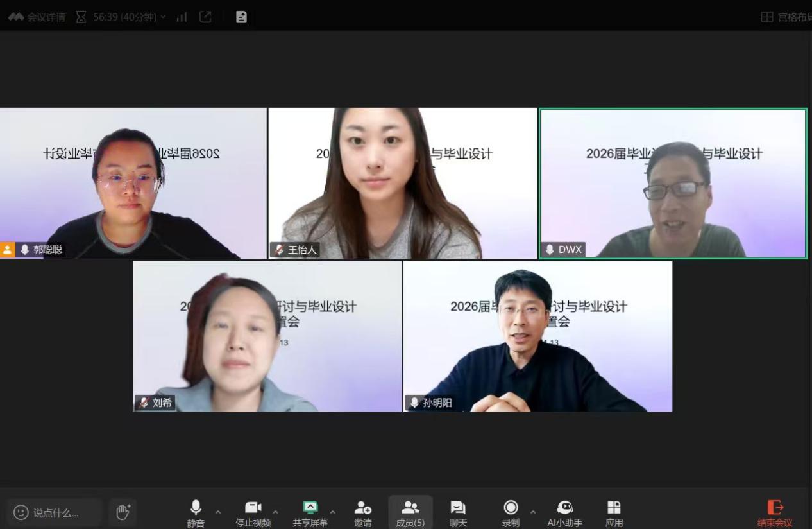Click the pop-out window icon in top bar
The width and height of the screenshot is (812, 529).
[x=205, y=17]
